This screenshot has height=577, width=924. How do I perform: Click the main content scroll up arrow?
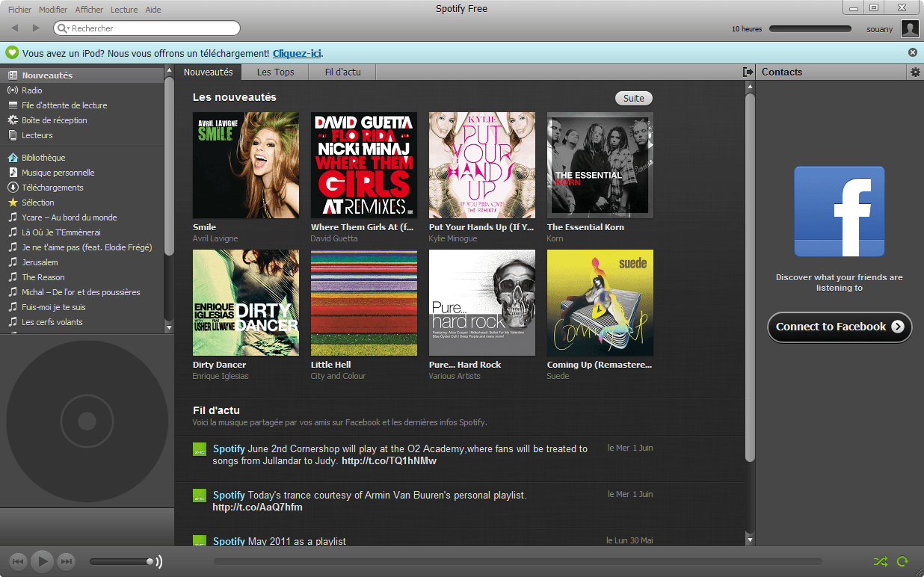pos(750,86)
